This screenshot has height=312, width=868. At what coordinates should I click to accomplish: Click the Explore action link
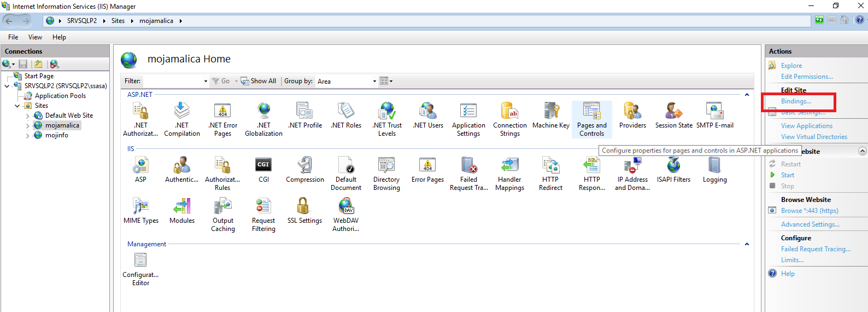click(791, 66)
